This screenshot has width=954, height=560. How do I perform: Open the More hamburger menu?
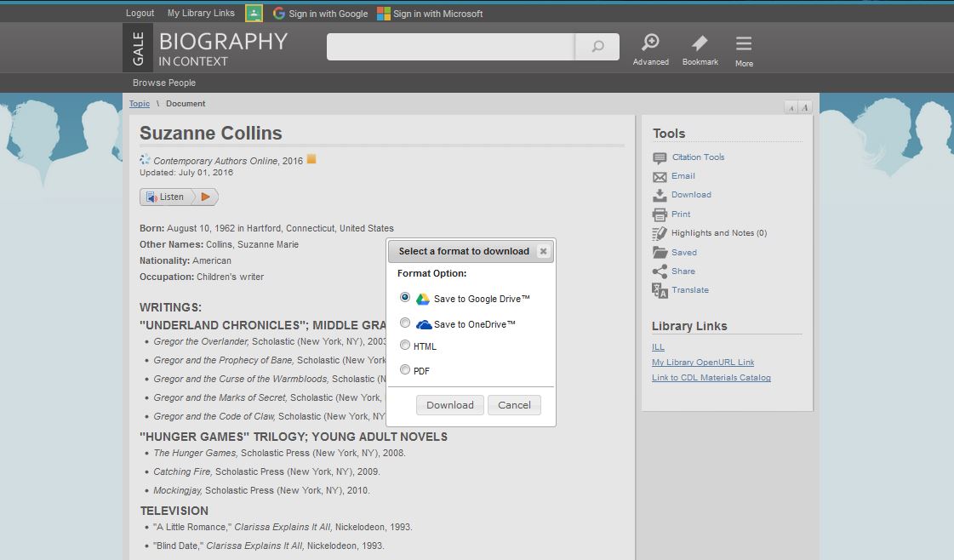pyautogui.click(x=744, y=43)
